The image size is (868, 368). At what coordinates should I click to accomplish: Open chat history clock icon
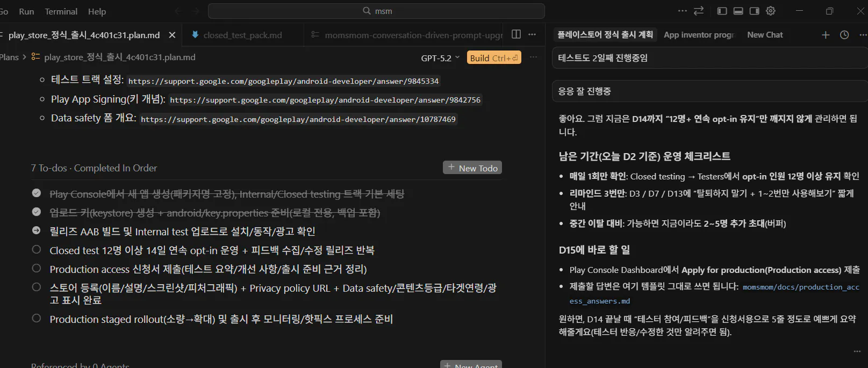tap(844, 35)
